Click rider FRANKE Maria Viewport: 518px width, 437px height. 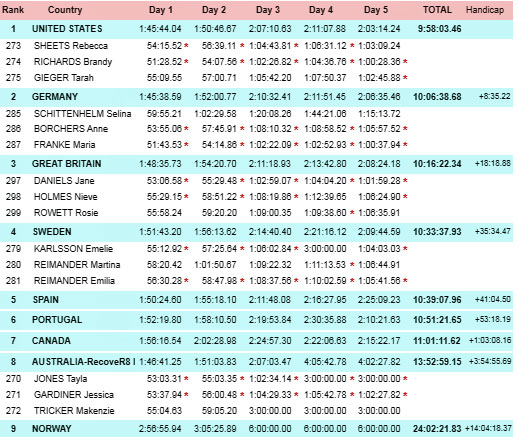click(x=64, y=145)
